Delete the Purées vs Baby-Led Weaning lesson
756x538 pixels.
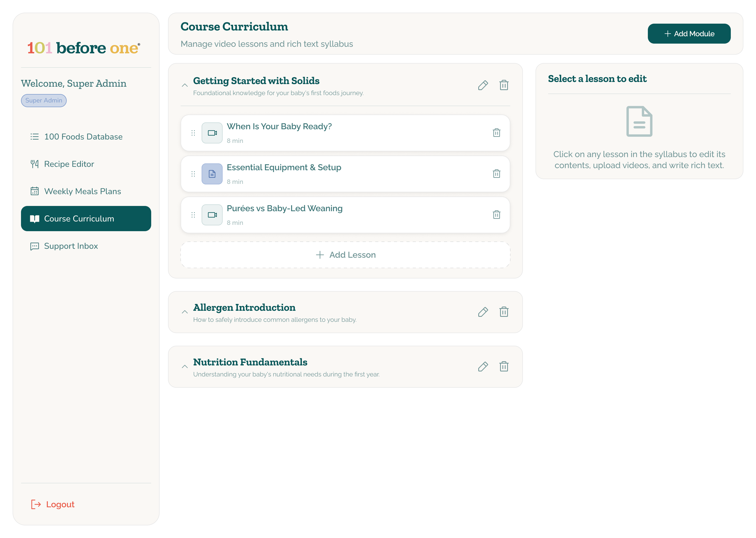tap(496, 215)
